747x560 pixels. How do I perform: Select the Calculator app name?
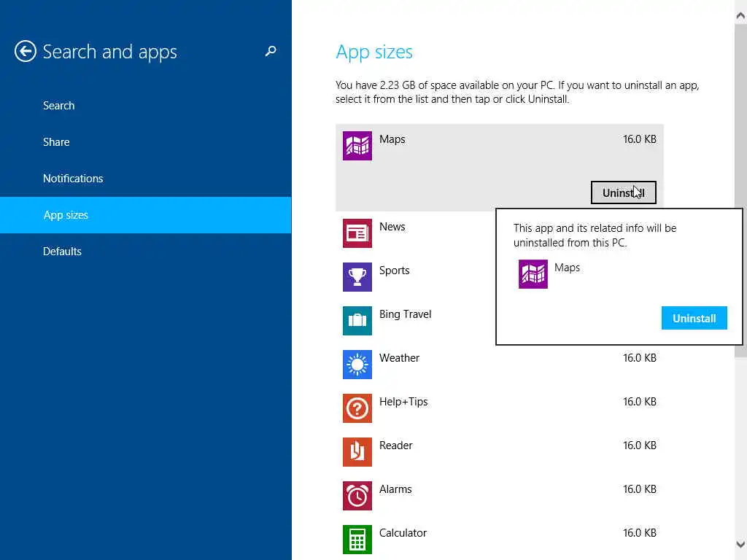click(403, 533)
